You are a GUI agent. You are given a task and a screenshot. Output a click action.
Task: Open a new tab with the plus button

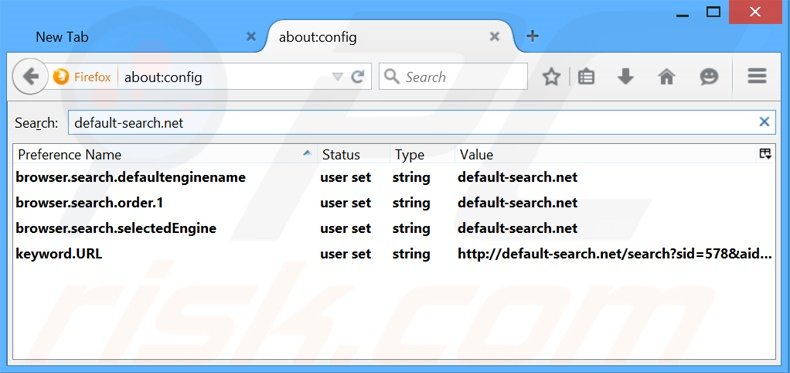pyautogui.click(x=532, y=36)
